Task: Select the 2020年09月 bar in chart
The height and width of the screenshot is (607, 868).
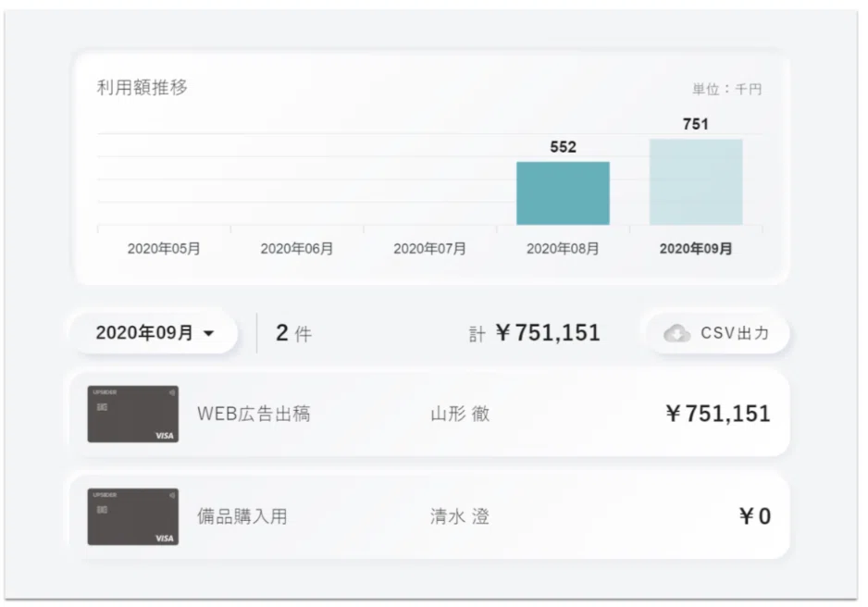Action: click(x=696, y=182)
